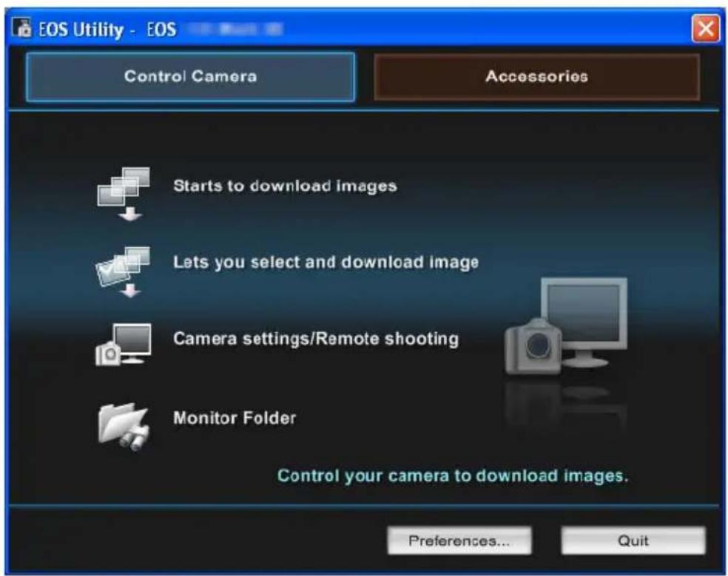
Task: Close the EOS Utility window
Action: [706, 29]
